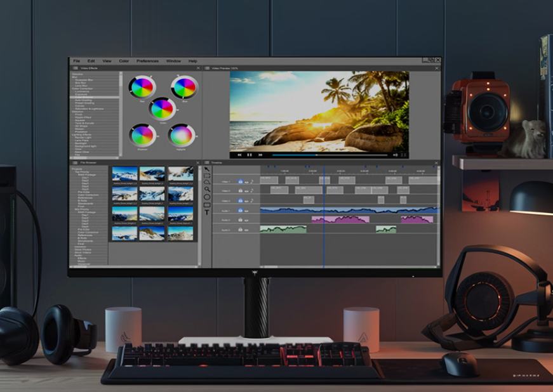553x392 pixels.
Task: Open the Color menu
Action: pyautogui.click(x=124, y=61)
